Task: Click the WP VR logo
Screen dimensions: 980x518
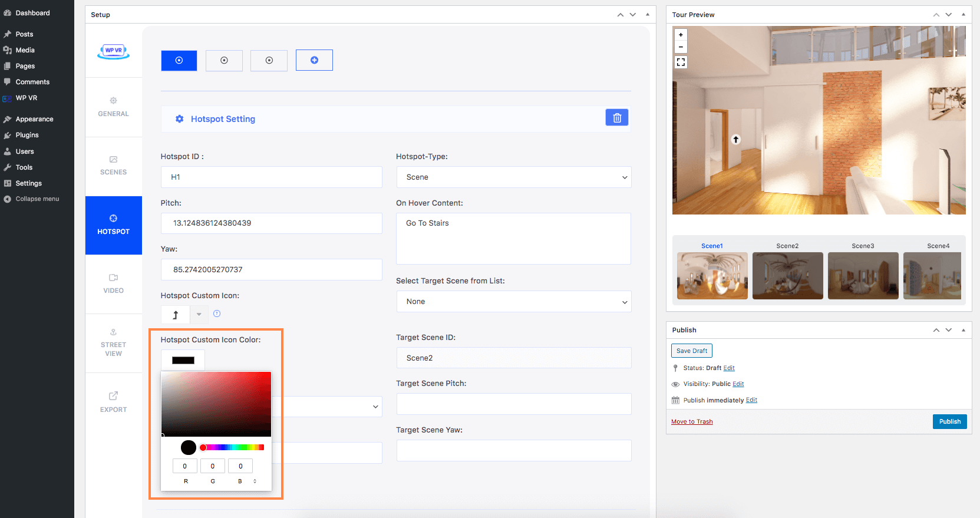Action: point(113,52)
